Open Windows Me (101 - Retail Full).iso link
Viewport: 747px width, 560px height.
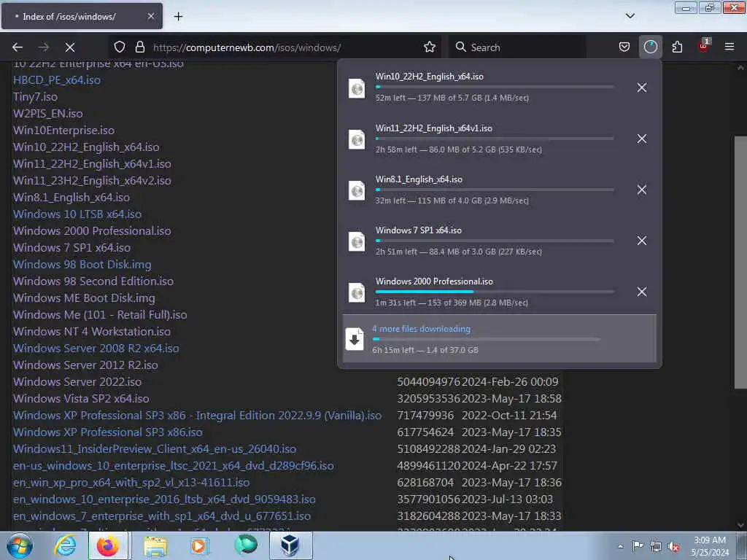click(x=99, y=315)
